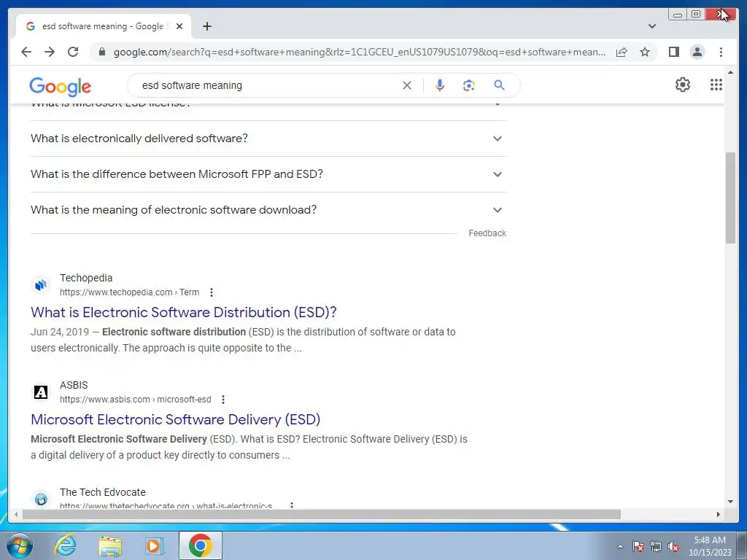
Task: Click the page scroll up arrow
Action: click(x=730, y=72)
